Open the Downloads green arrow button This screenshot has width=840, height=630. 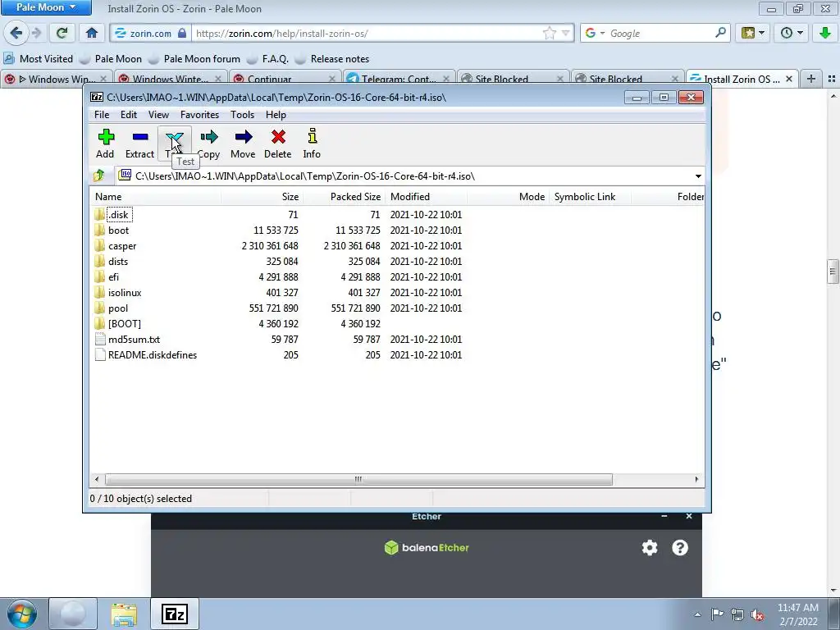pyautogui.click(x=825, y=33)
